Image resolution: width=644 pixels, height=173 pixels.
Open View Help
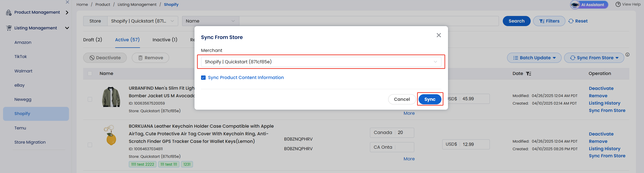point(628,4)
